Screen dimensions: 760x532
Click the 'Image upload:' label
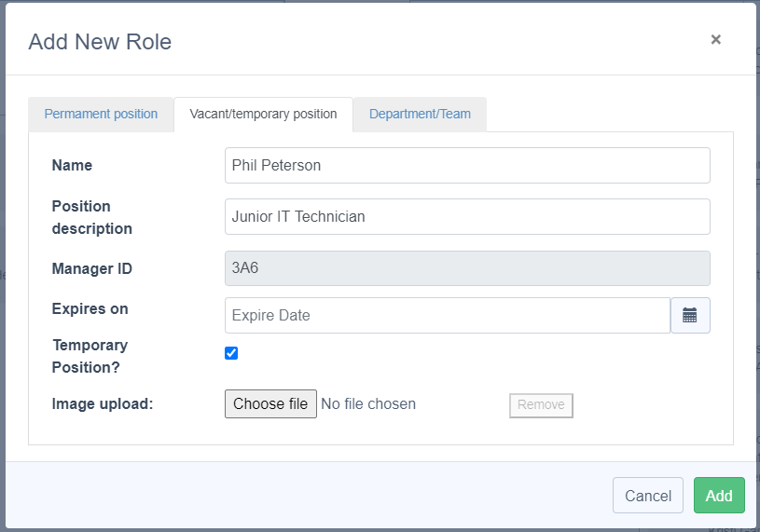point(102,403)
